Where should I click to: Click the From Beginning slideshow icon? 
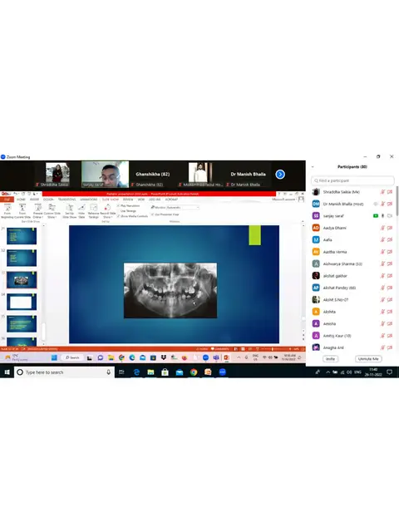click(x=7, y=208)
